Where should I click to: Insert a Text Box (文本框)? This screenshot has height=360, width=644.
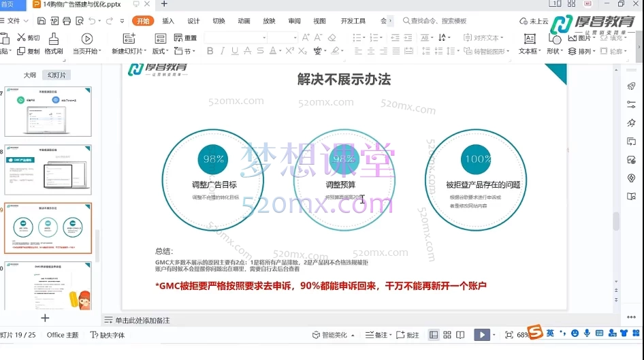pyautogui.click(x=530, y=44)
